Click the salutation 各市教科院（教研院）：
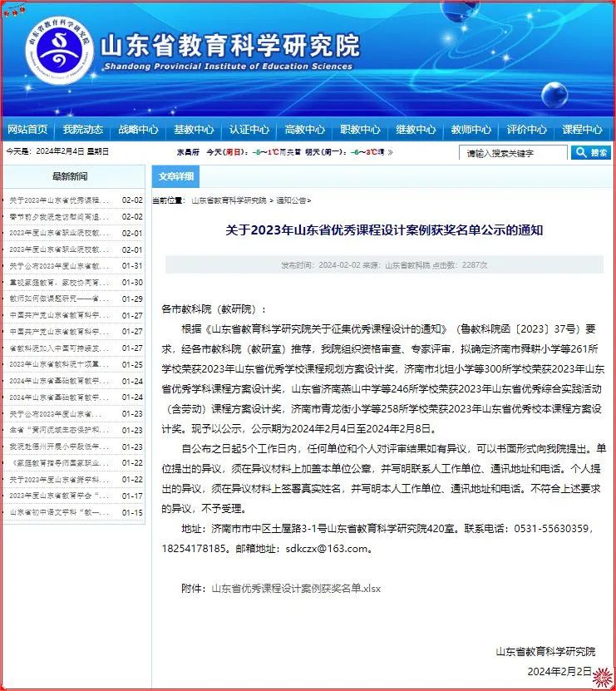 214,309
